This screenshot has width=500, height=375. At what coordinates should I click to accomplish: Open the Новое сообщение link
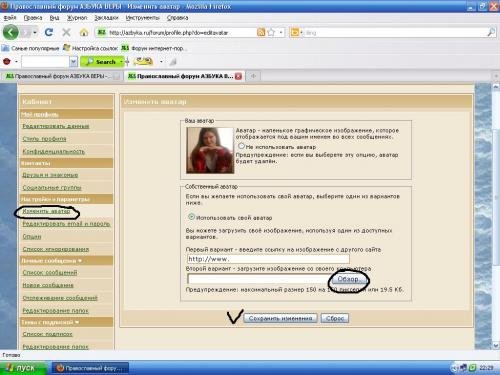[48, 285]
